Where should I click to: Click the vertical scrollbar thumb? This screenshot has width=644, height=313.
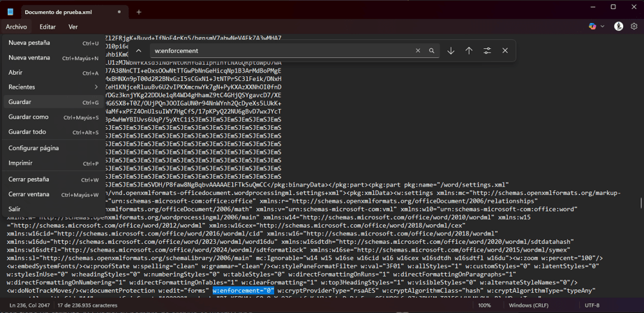pyautogui.click(x=641, y=203)
